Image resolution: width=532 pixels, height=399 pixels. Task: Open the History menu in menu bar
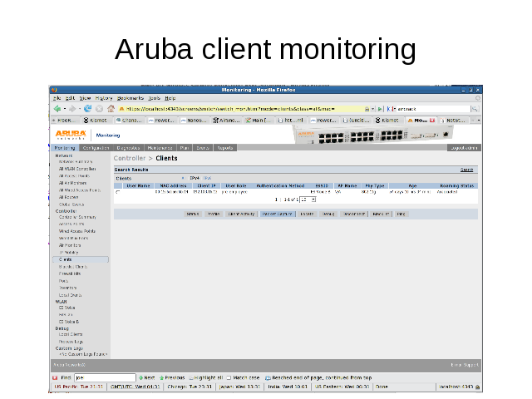pos(103,98)
